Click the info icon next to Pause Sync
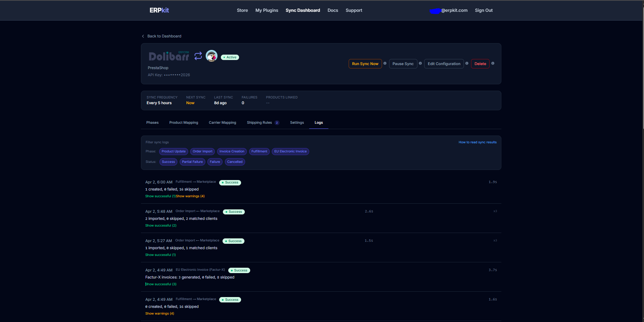The width and height of the screenshot is (644, 322). (x=420, y=63)
